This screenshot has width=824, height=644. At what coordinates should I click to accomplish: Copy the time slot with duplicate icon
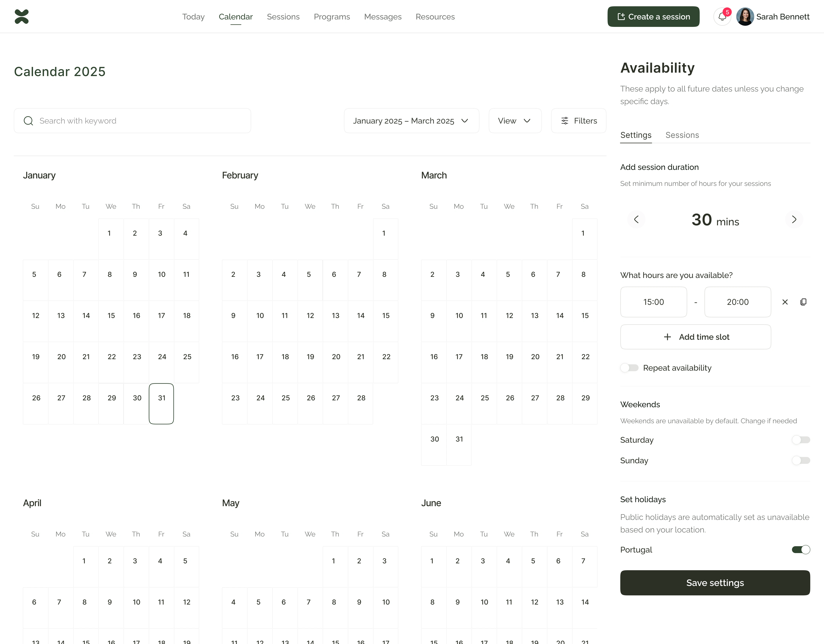pos(803,302)
